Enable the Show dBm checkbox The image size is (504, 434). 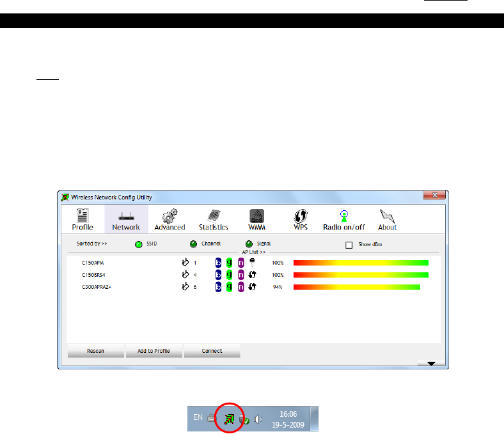point(349,245)
